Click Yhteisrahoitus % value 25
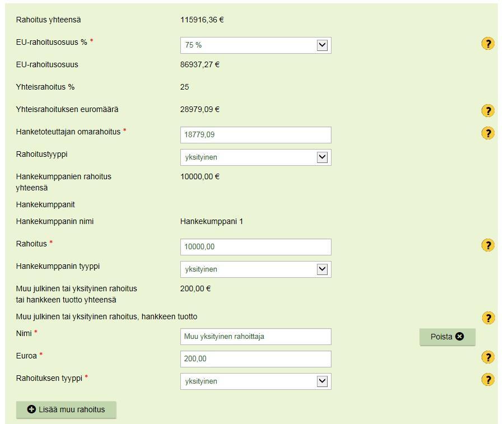This screenshot has width=504, height=424. coord(184,87)
